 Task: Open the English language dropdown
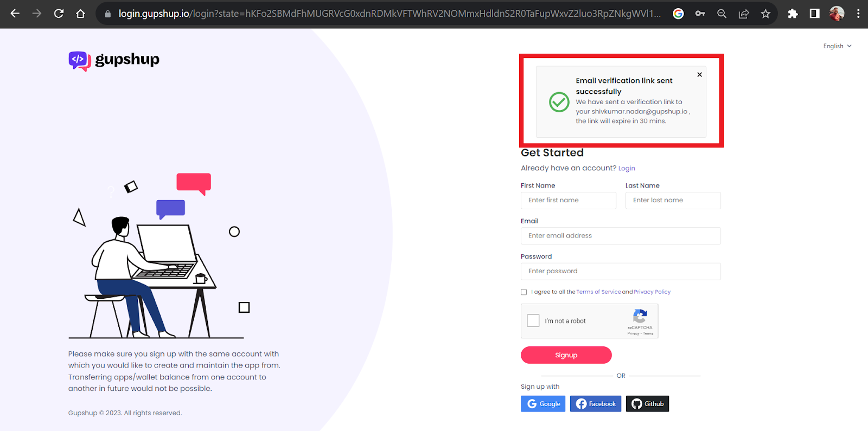(837, 46)
